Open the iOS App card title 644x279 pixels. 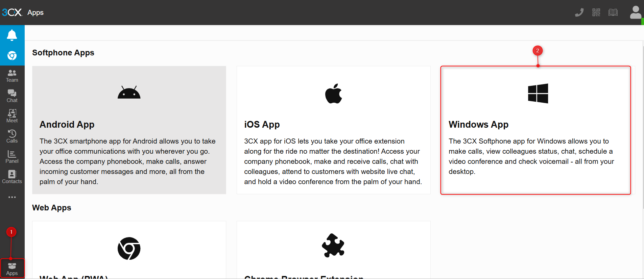point(262,125)
